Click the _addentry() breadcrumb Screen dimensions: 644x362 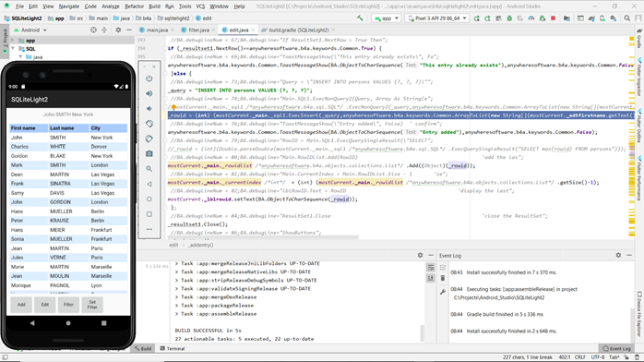pyautogui.click(x=200, y=245)
